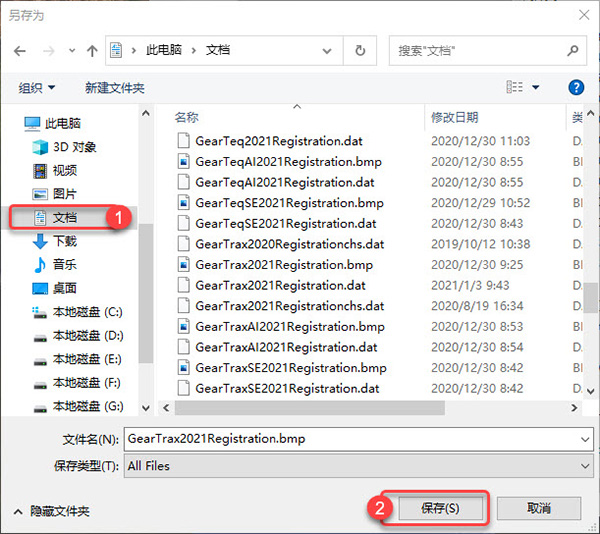Image resolution: width=600 pixels, height=534 pixels.
Task: Click 新建文件夹 to create folder
Action: [114, 88]
